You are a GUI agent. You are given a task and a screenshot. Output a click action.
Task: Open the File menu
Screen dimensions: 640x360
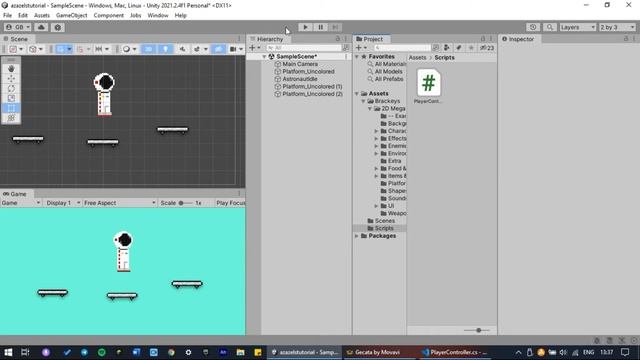point(7,16)
